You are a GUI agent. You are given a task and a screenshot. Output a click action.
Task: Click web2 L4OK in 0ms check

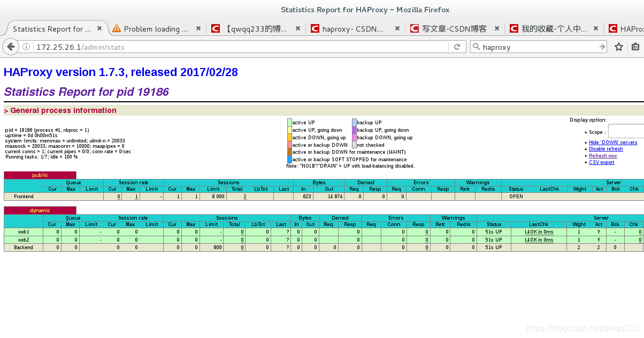(539, 240)
